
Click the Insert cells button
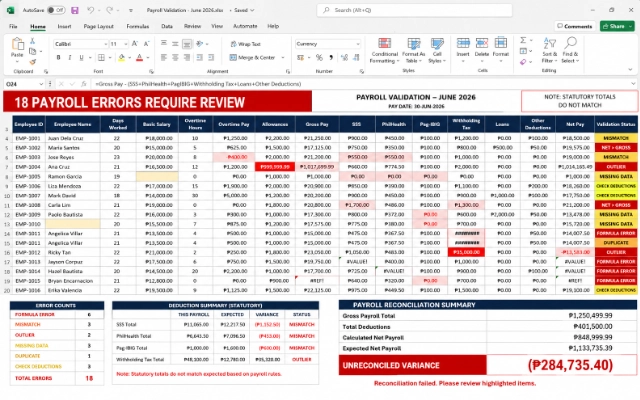tap(463, 50)
